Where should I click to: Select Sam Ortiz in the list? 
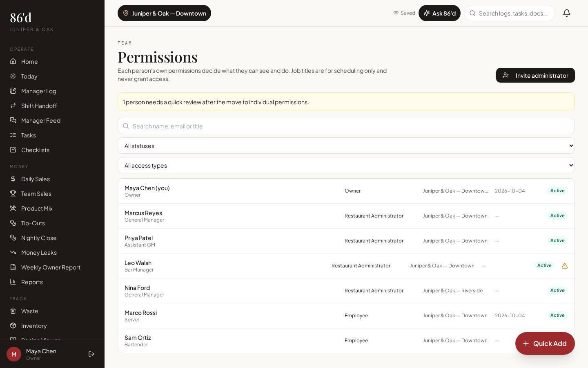click(x=346, y=341)
